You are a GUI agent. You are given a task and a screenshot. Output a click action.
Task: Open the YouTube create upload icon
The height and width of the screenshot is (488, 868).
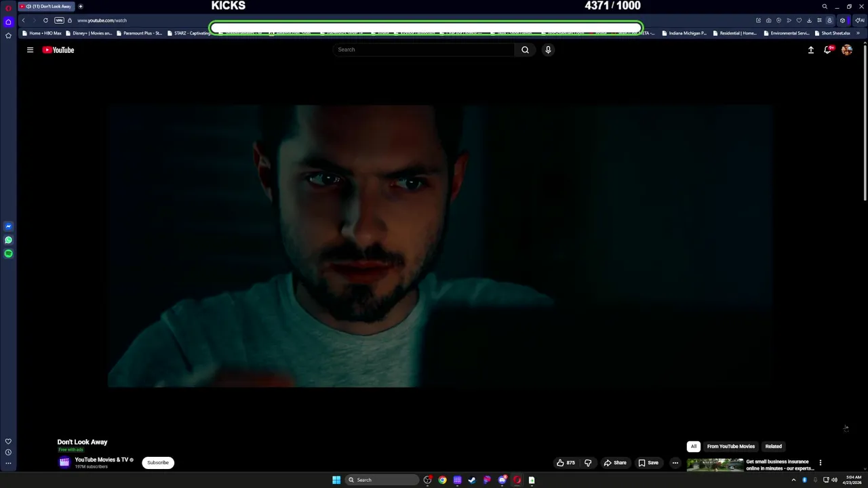click(x=810, y=49)
